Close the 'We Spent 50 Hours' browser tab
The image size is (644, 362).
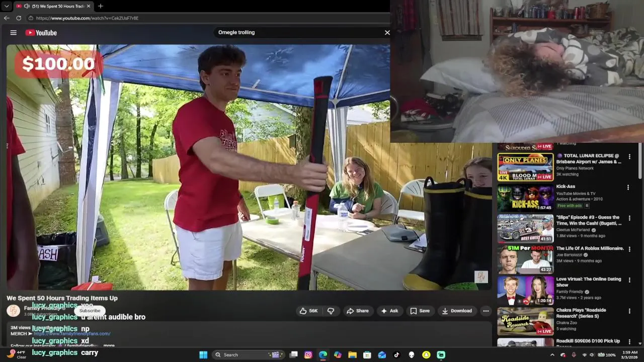coord(89,6)
